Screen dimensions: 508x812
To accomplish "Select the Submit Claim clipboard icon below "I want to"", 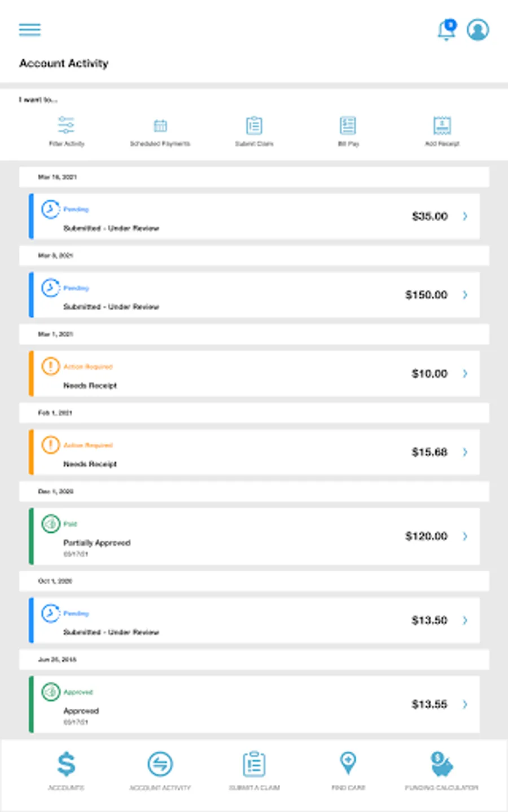I will coord(254,125).
